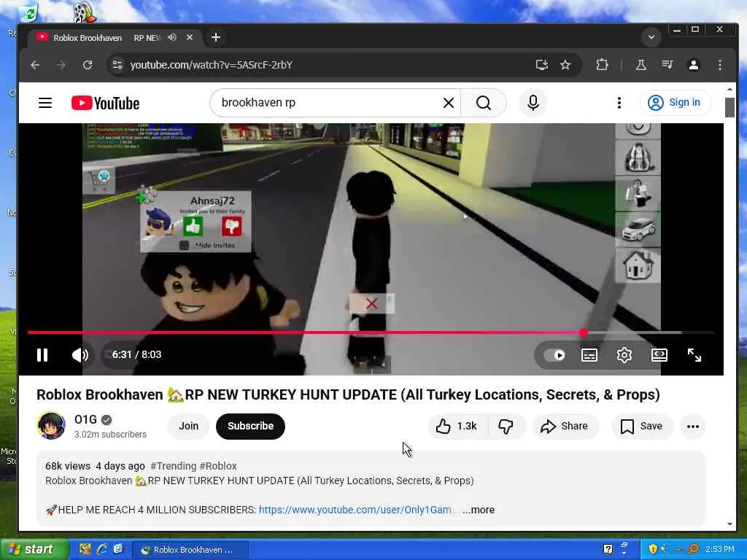The height and width of the screenshot is (560, 747).
Task: Pause the video playback
Action: click(42, 355)
